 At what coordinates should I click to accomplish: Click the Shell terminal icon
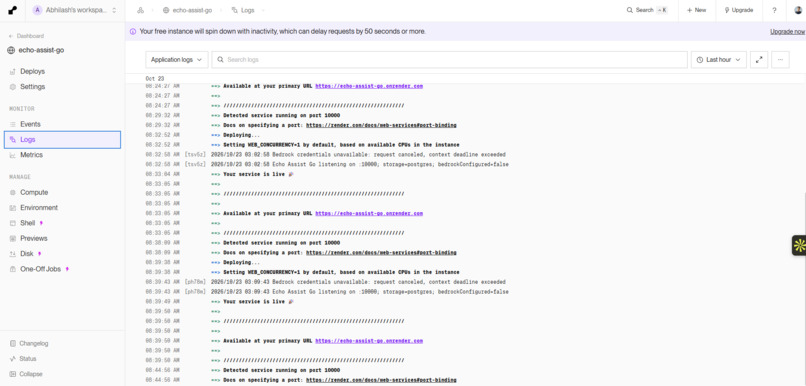point(13,224)
